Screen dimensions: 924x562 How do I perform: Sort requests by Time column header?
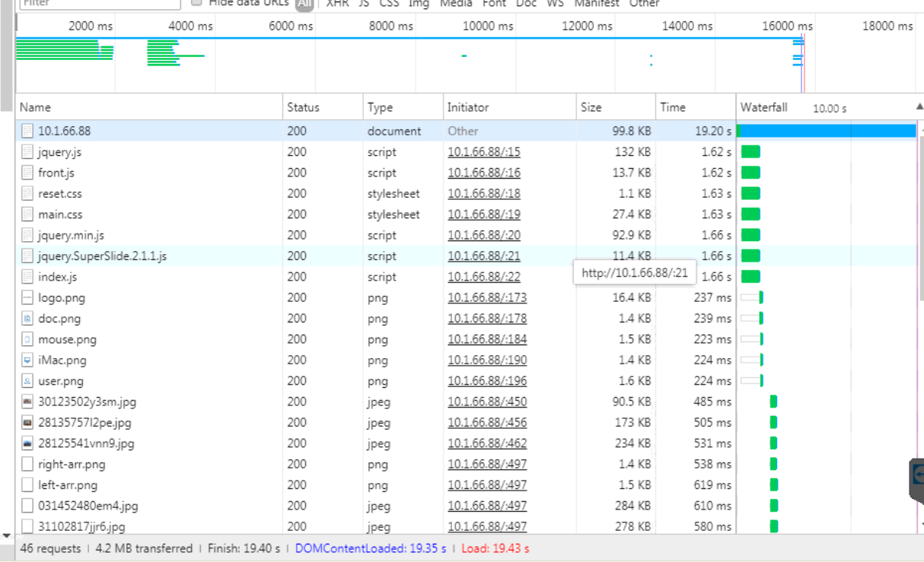pyautogui.click(x=672, y=107)
